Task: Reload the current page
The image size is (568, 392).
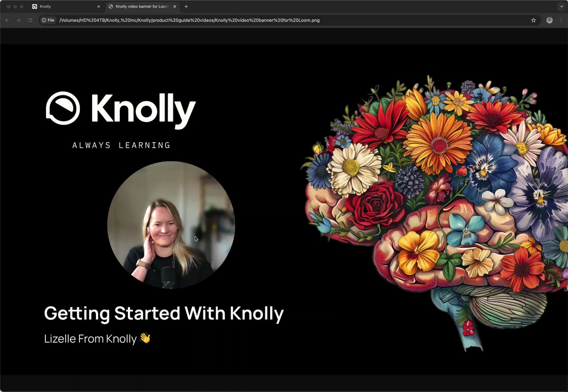Action: pyautogui.click(x=30, y=20)
